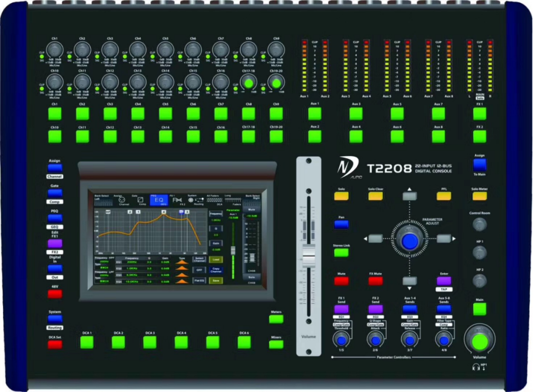Tap the Flat EQ button
The height and width of the screenshot is (392, 533).
[199, 281]
